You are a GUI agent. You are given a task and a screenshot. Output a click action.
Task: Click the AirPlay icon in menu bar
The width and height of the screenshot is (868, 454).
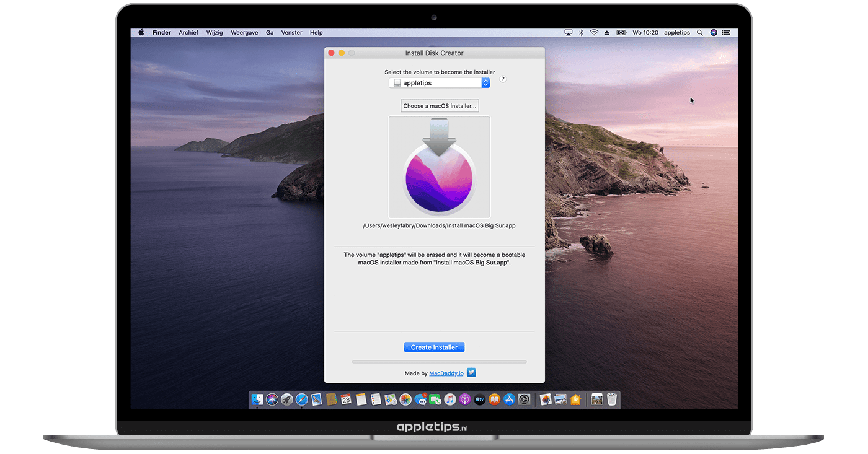click(x=569, y=33)
